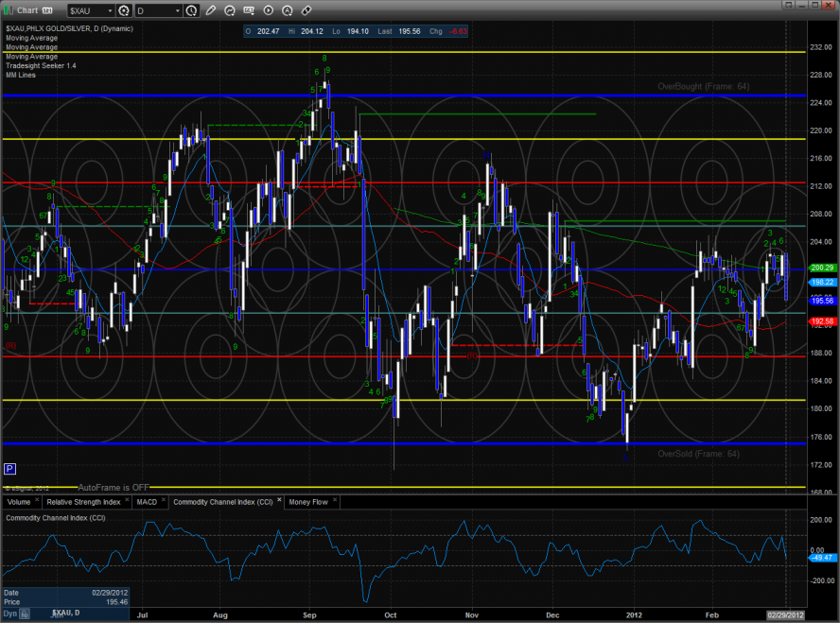The height and width of the screenshot is (623, 840).
Task: Switch to the Volume study tab
Action: point(20,502)
